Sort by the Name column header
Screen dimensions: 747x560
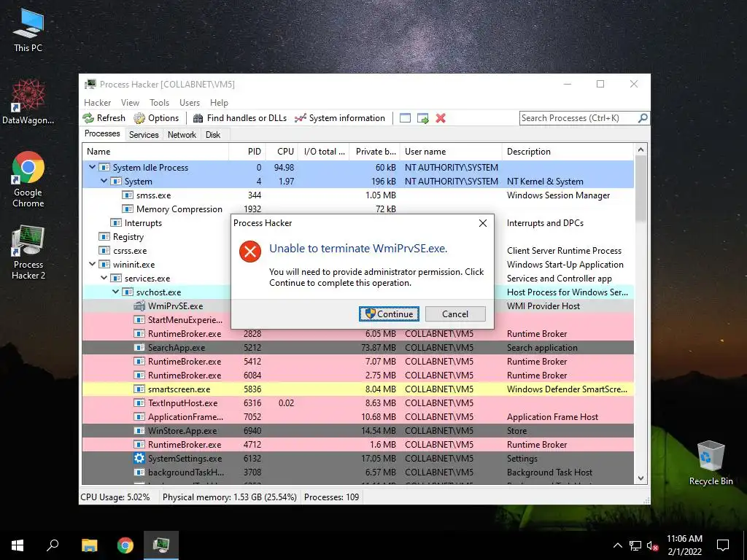pyautogui.click(x=155, y=152)
